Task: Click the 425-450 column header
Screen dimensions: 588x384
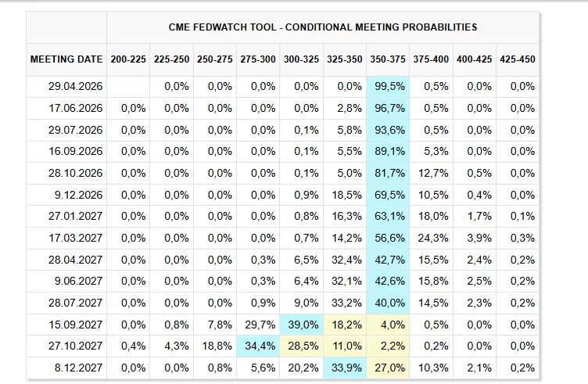Action: (517, 59)
